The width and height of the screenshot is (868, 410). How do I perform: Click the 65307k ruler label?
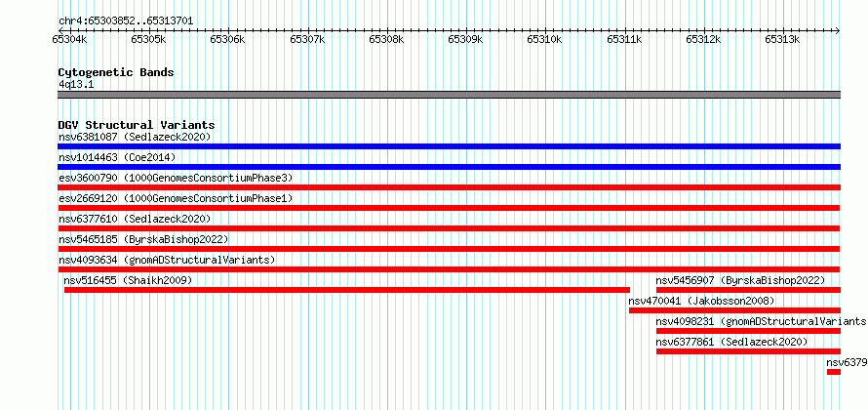coord(308,39)
